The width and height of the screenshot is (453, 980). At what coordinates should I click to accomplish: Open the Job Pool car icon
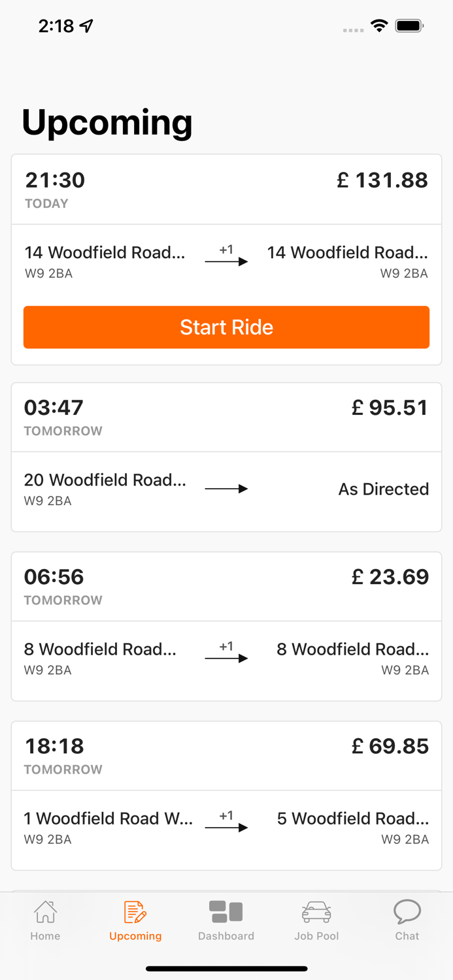tap(316, 912)
